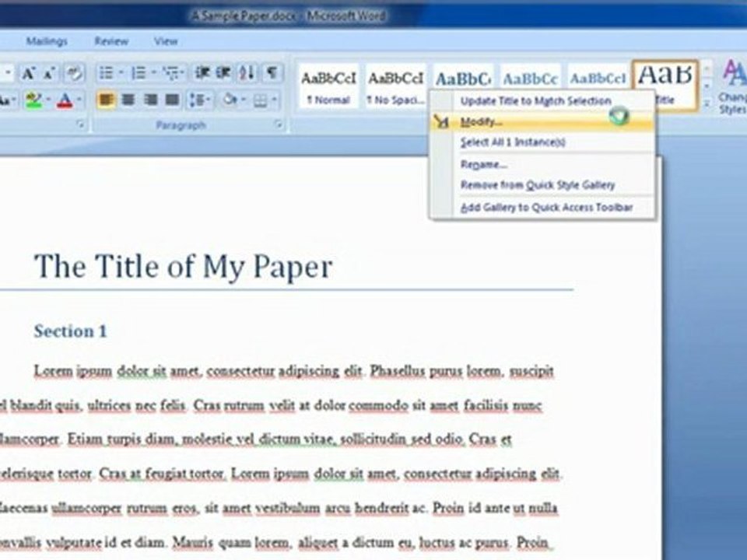Toggle Center alignment
The image size is (747, 560).
(x=128, y=100)
